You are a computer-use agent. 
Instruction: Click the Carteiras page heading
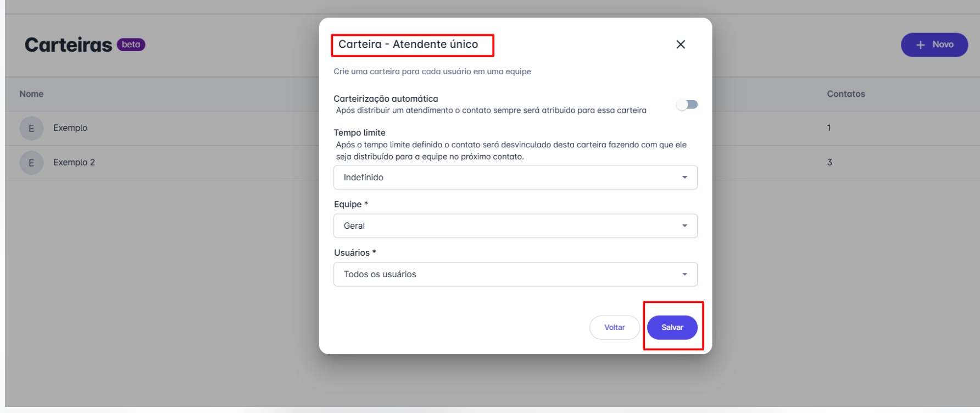point(68,45)
